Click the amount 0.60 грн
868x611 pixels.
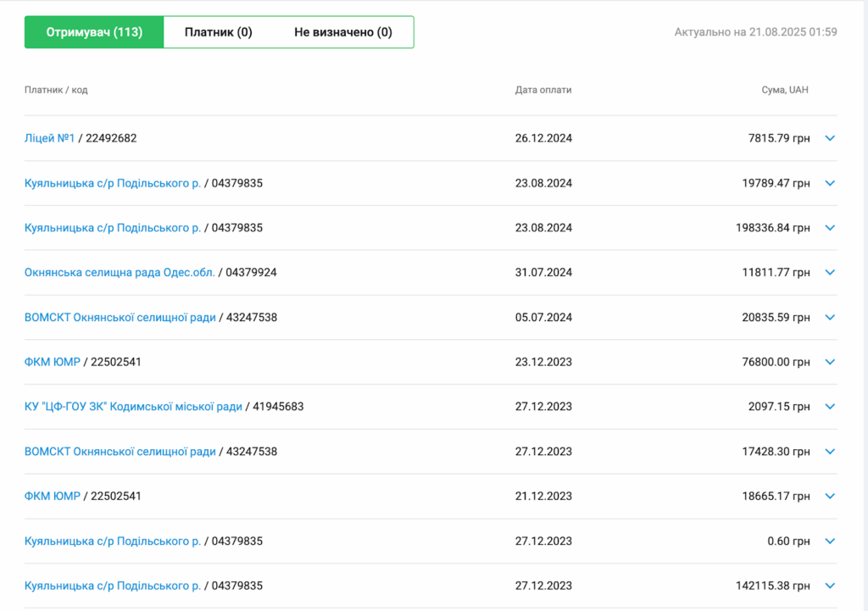coord(788,542)
